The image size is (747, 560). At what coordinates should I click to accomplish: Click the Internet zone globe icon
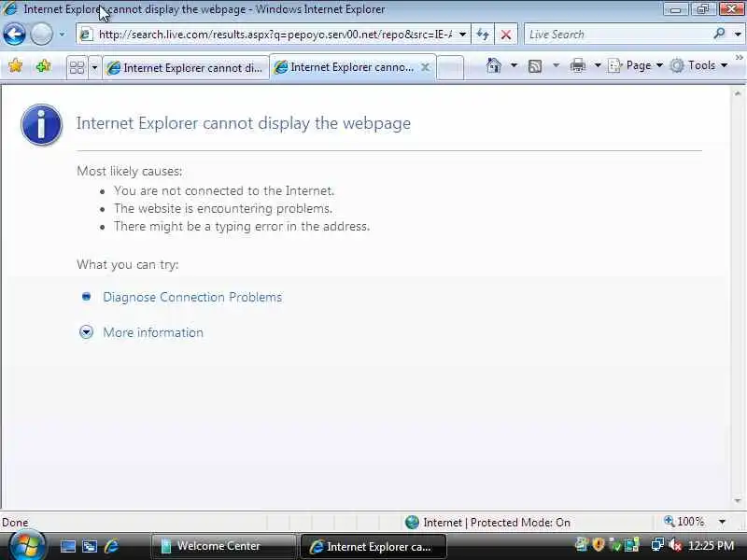412,523
